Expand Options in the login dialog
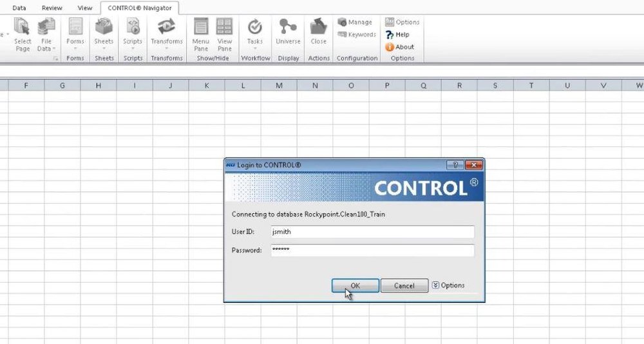The width and height of the screenshot is (644, 344). [448, 285]
